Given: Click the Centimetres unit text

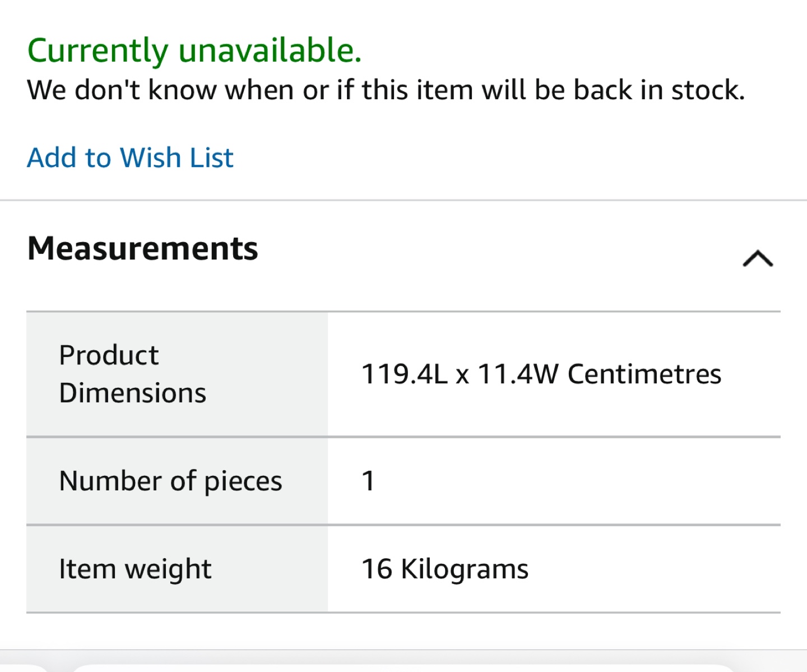Looking at the screenshot, I should point(644,374).
